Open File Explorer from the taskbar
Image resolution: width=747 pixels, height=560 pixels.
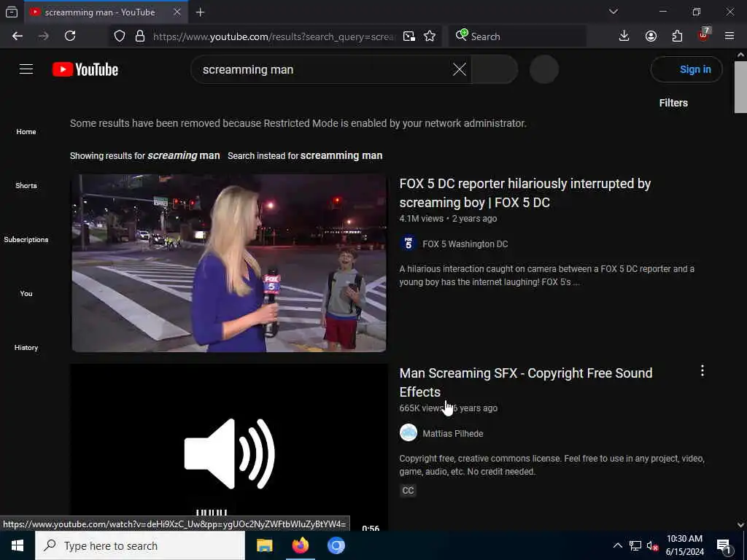click(x=264, y=545)
